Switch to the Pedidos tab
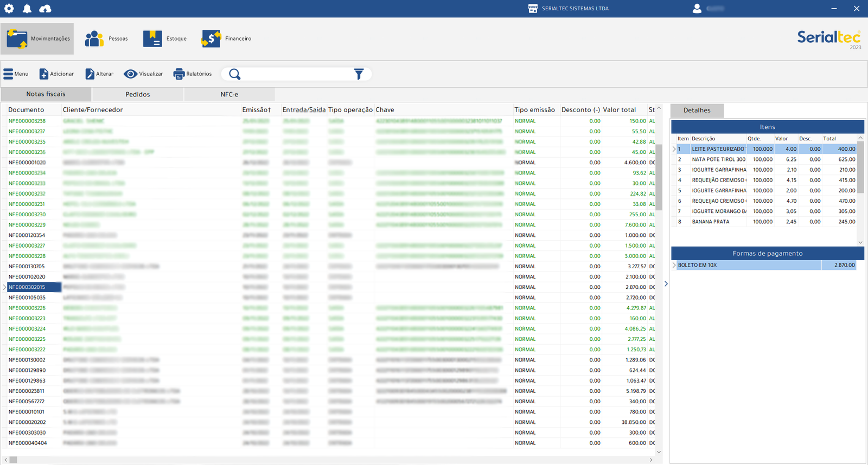868x465 pixels. (138, 94)
